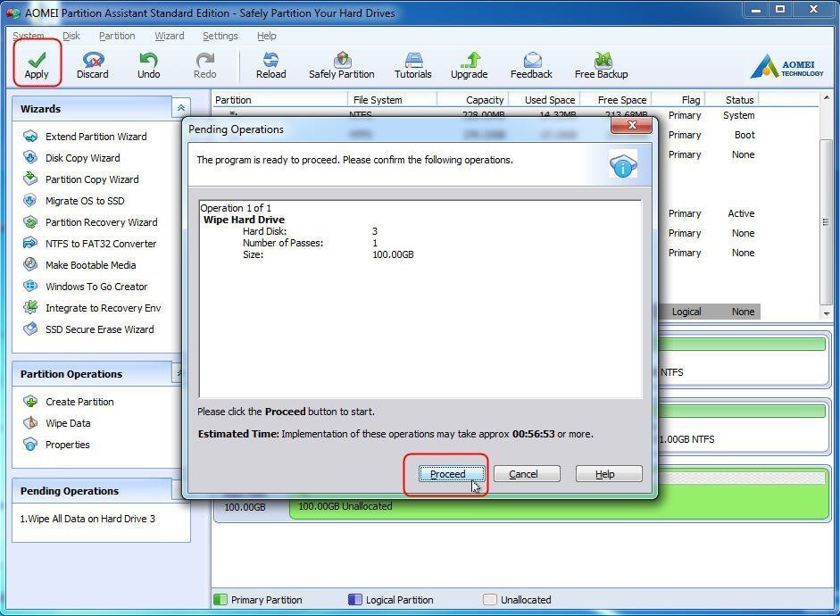Click the Reload toolbar icon
Screen dimensions: 840x616
(x=270, y=65)
